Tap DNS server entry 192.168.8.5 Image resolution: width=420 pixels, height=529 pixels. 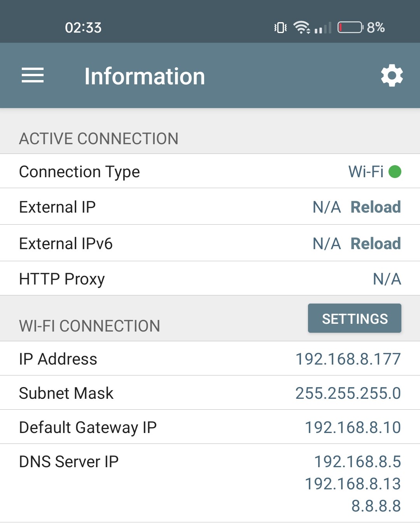click(x=357, y=461)
